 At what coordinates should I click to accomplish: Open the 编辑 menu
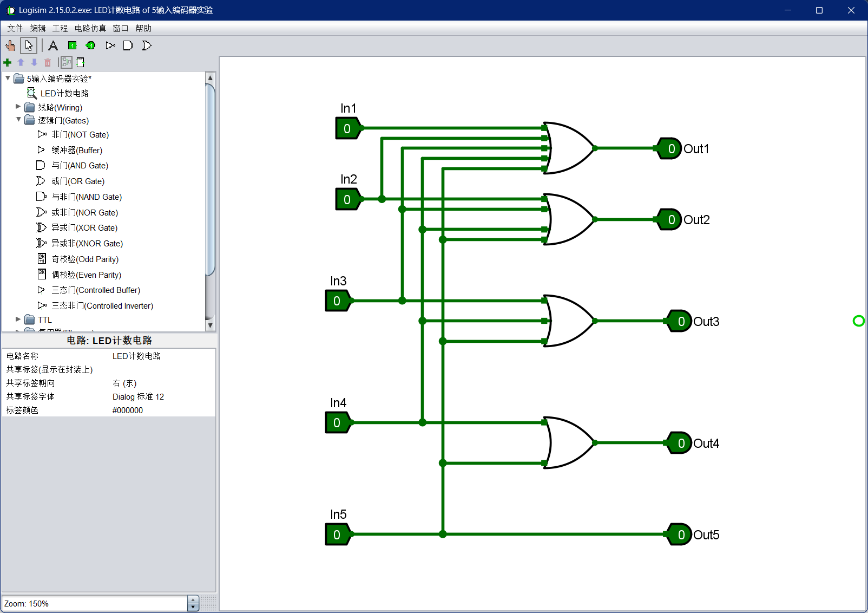38,28
